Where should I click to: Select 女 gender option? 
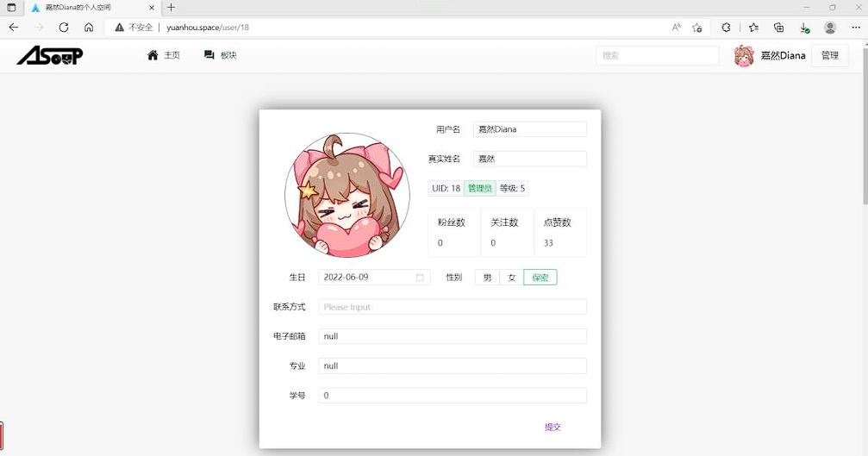511,278
